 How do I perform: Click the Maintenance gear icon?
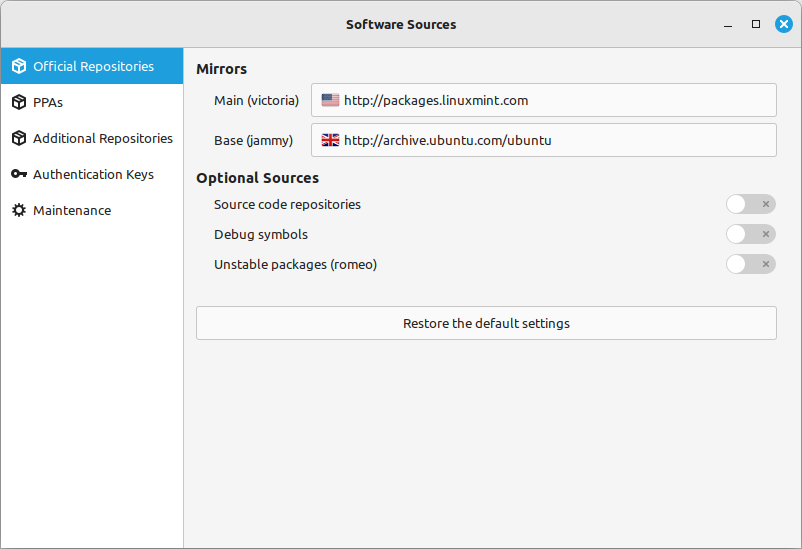tap(19, 211)
